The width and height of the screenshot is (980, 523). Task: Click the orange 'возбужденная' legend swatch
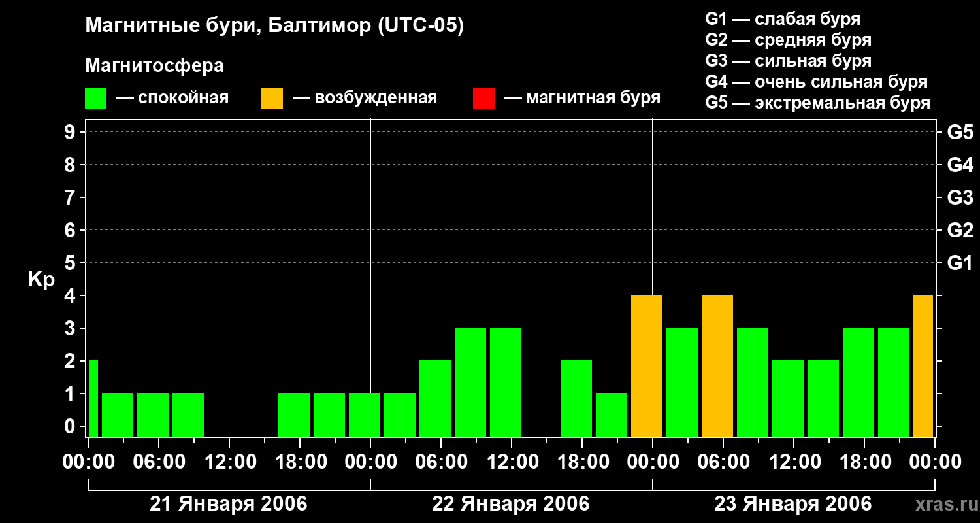point(272,98)
